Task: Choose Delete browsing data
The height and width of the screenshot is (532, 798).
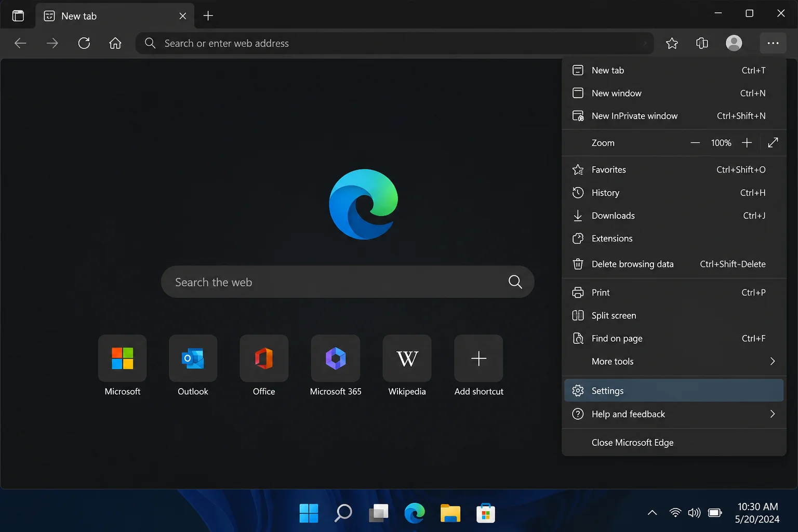Action: point(674,264)
